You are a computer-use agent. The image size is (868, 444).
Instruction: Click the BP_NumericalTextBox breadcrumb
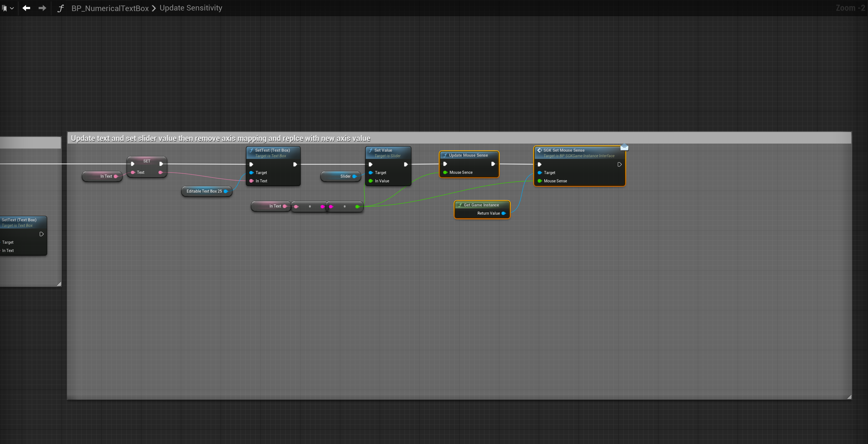pyautogui.click(x=110, y=8)
